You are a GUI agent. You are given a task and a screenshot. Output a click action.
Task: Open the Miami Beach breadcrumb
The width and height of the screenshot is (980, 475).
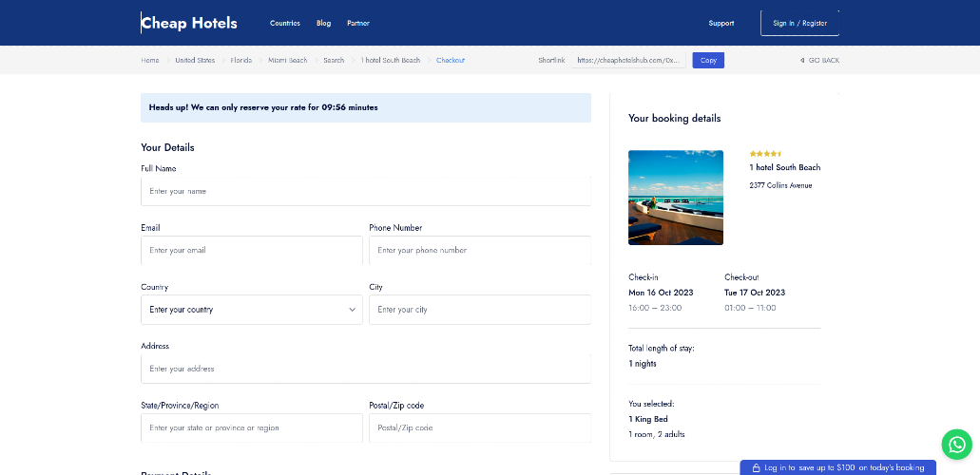287,61
